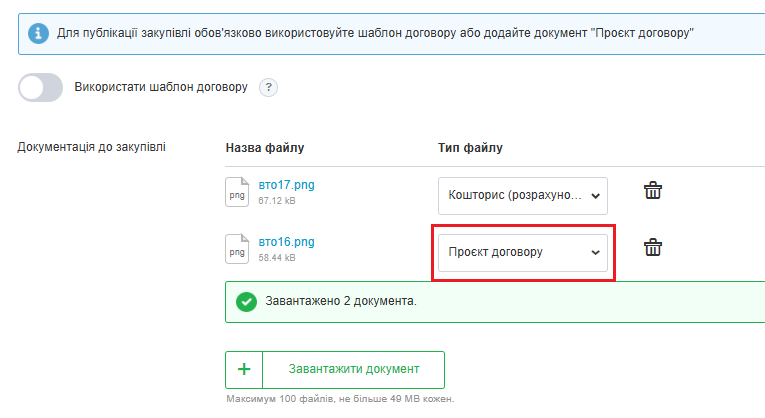Click the 'Використати шаблон договору' toggle label
Screen dimensions: 765x418
coord(161,87)
